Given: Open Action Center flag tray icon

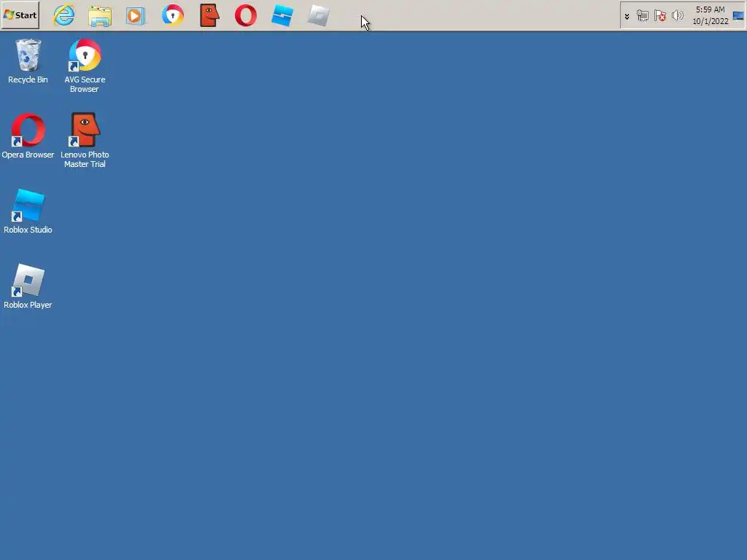Looking at the screenshot, I should click(659, 16).
